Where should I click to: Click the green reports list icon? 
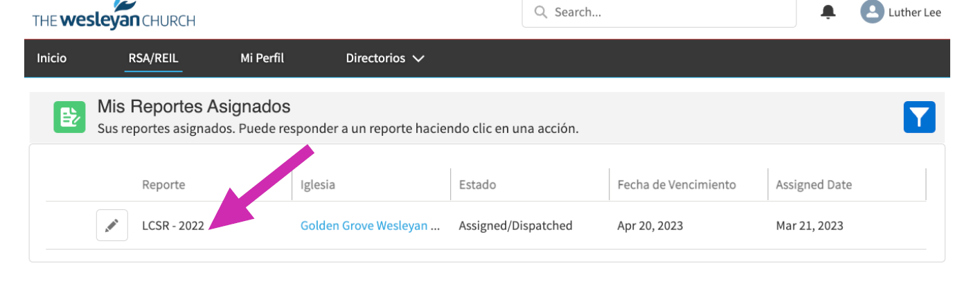pyautogui.click(x=70, y=117)
